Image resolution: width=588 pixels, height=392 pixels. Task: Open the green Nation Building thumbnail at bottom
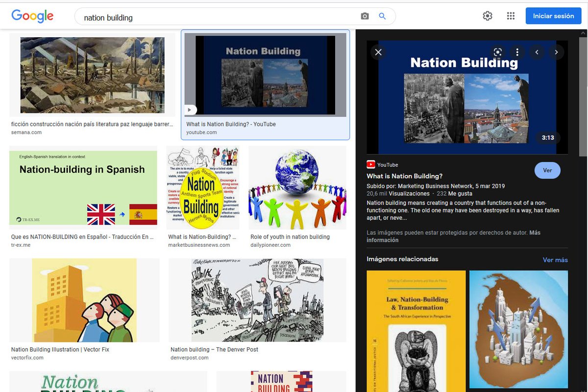[108, 382]
